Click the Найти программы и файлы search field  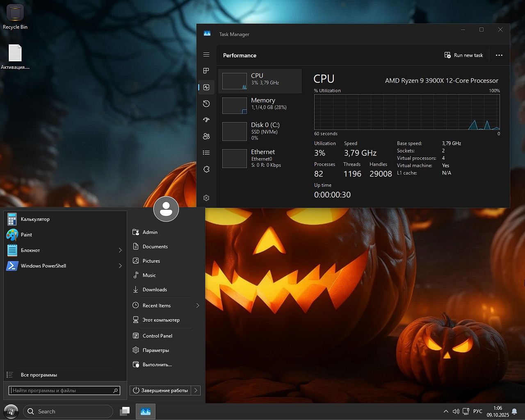[x=61, y=390]
